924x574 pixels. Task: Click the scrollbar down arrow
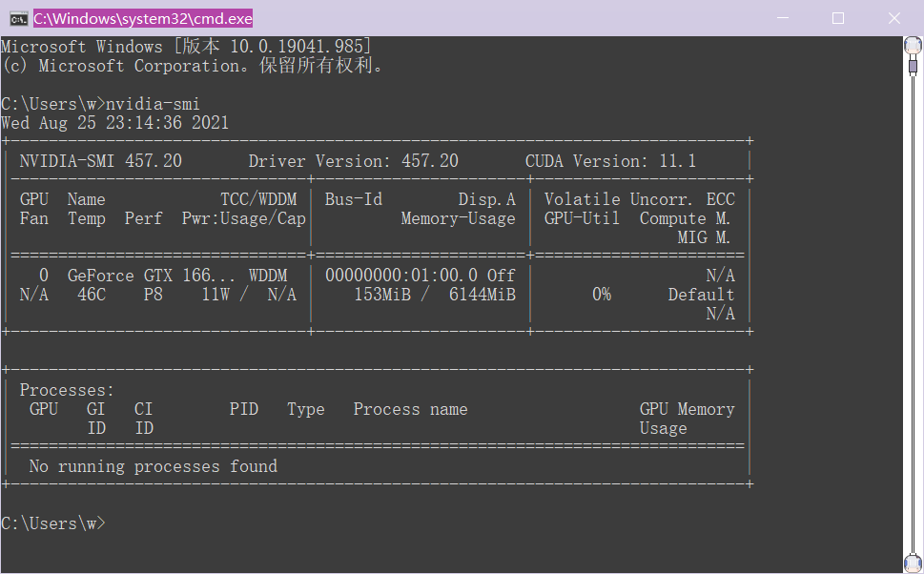(x=913, y=564)
